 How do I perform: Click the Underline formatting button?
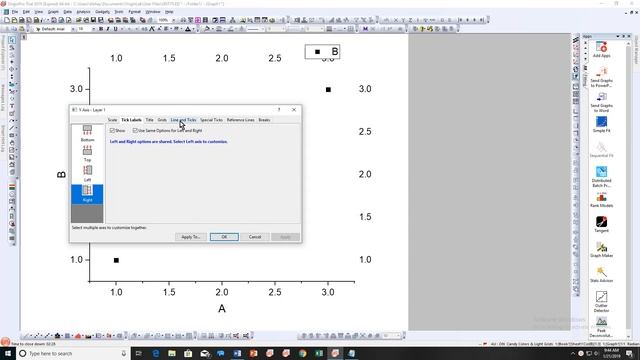[x=116, y=29]
